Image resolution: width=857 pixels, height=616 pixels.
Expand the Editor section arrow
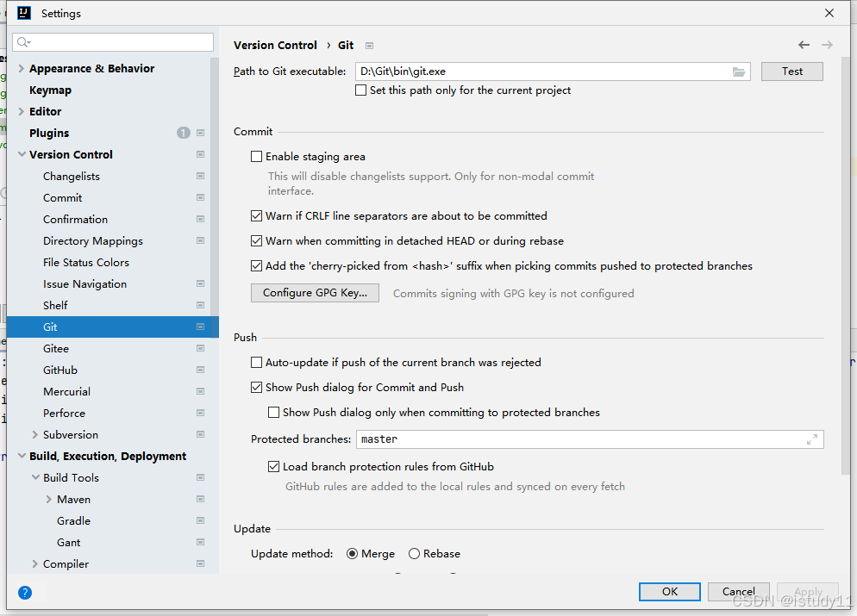[22, 111]
